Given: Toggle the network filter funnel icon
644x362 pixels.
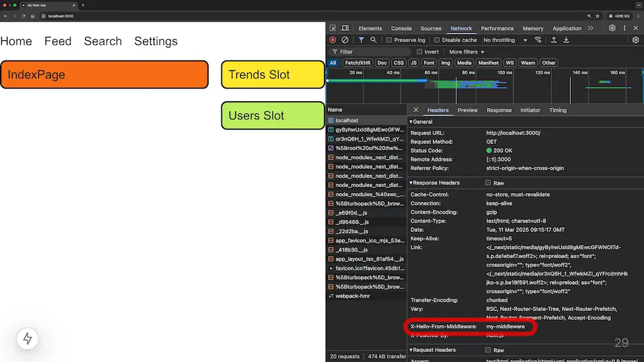Looking at the screenshot, I should pyautogui.click(x=361, y=40).
